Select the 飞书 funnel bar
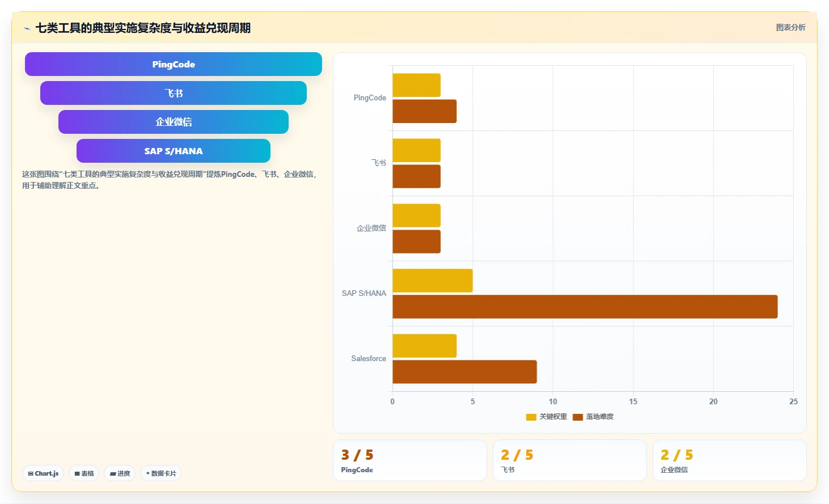The width and height of the screenshot is (829, 504). tap(174, 93)
